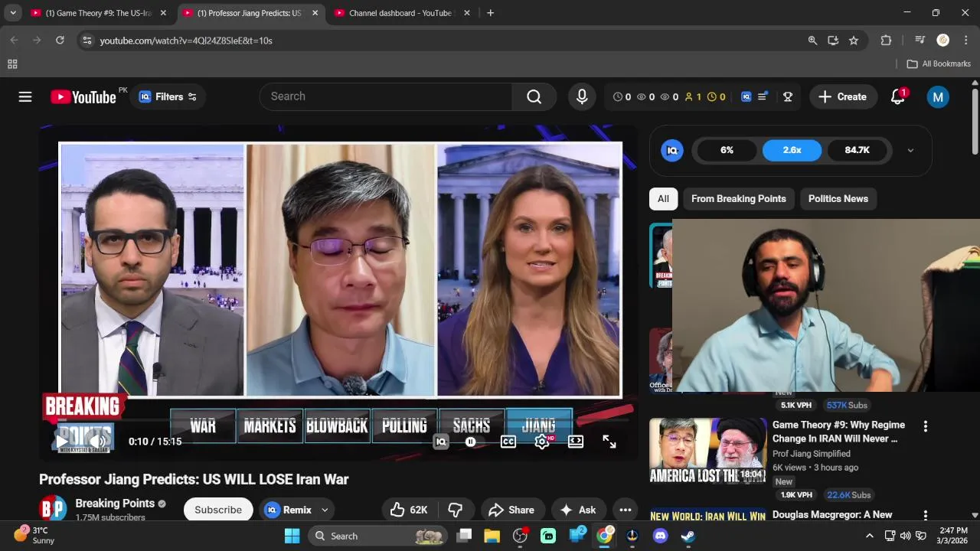Open new browser tab
Screen dimensions: 980x551
490,13
